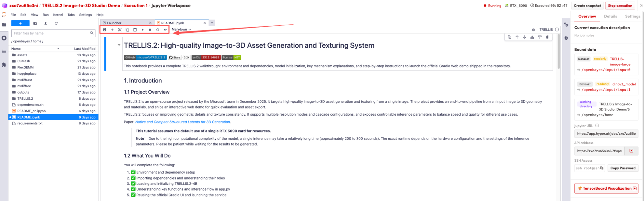Cut the selected cell with the scissors icon
The height and width of the screenshot is (201, 644).
tap(120, 30)
